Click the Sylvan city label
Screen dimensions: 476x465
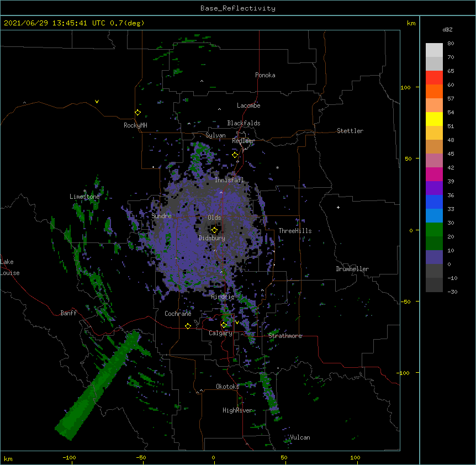(x=215, y=135)
